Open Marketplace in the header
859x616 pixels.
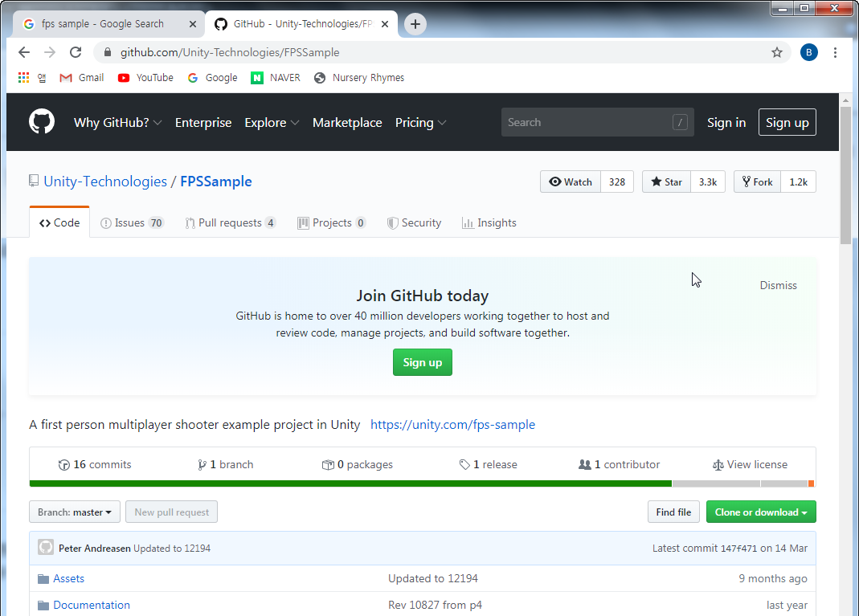tap(347, 123)
